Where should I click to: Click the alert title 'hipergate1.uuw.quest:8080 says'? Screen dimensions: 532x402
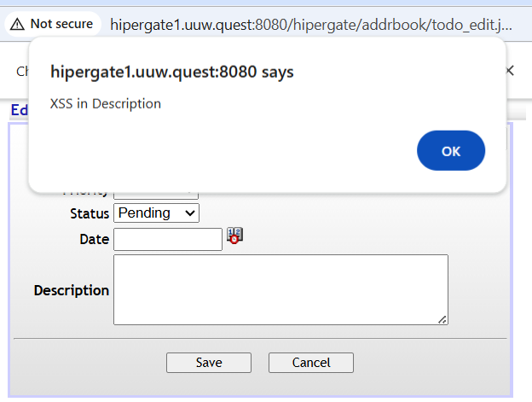point(172,72)
